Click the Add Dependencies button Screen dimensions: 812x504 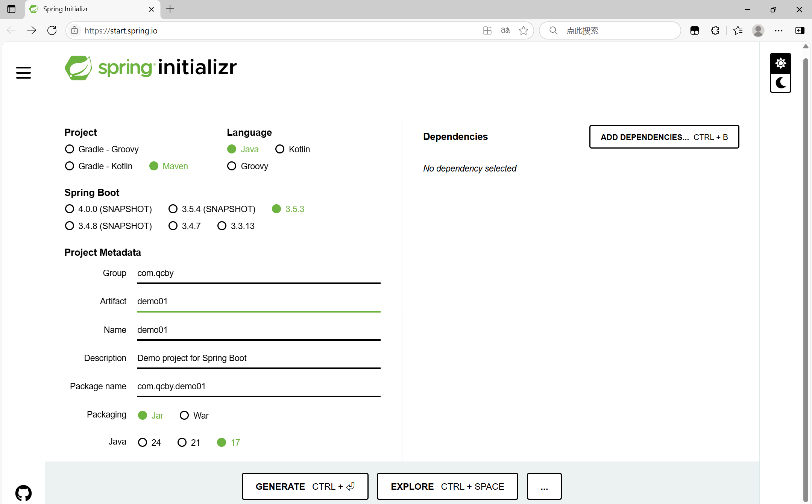[x=664, y=137]
